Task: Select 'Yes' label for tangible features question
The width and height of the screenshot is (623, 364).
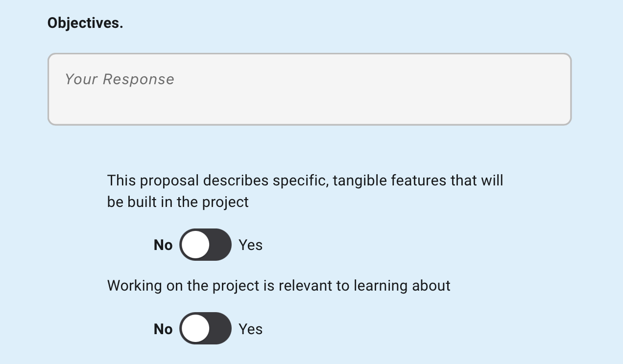Action: 251,245
